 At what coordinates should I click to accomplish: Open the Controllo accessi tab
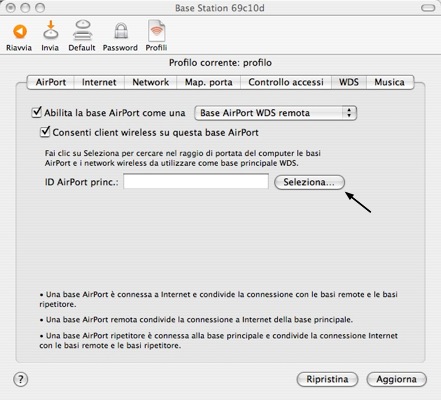pos(286,82)
